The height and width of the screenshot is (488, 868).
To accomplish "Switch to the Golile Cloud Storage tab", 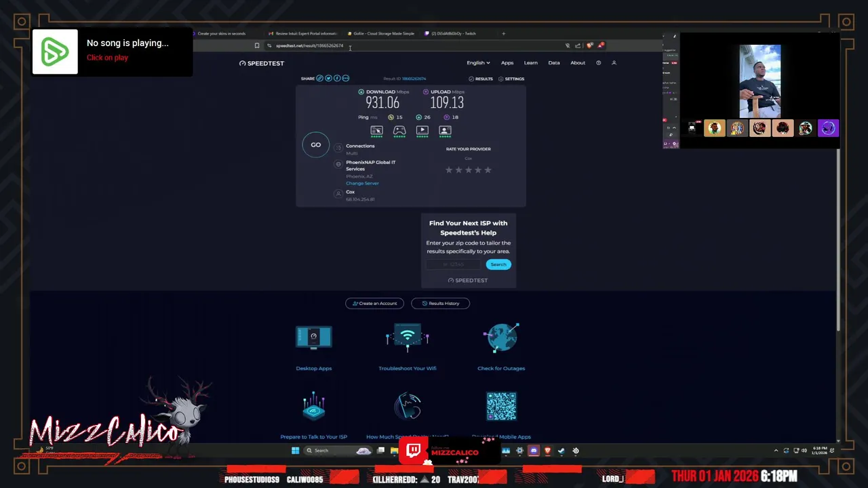I will click(x=381, y=33).
